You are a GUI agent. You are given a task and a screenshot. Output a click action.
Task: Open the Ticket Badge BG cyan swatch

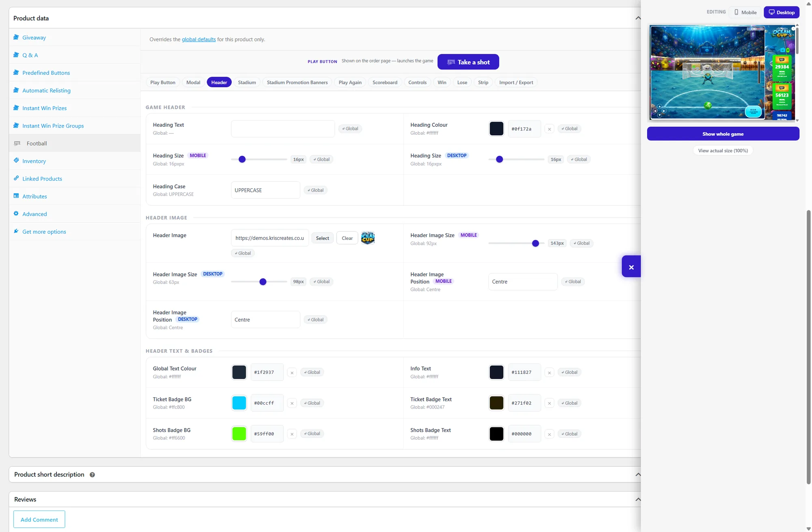tap(239, 403)
